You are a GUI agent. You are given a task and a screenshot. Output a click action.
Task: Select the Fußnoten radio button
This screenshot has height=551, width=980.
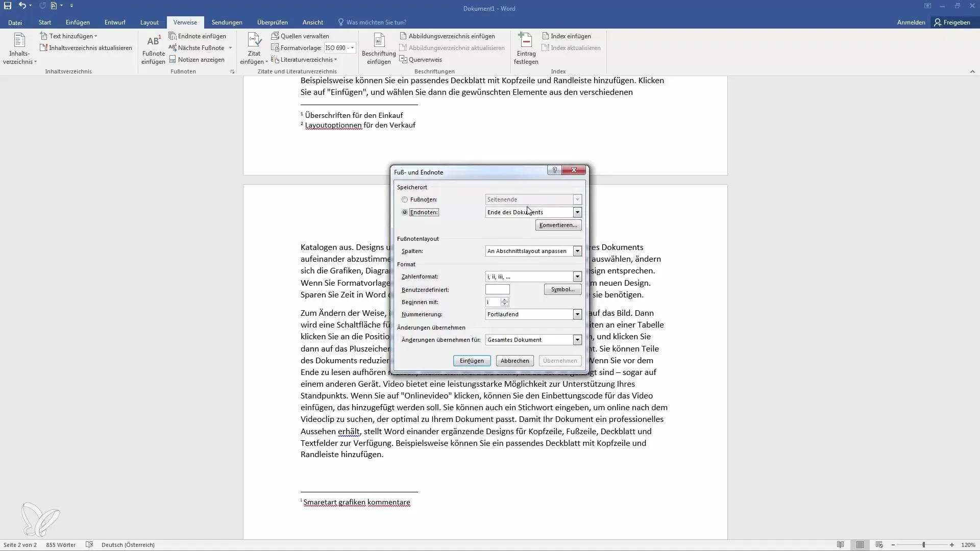(x=405, y=200)
